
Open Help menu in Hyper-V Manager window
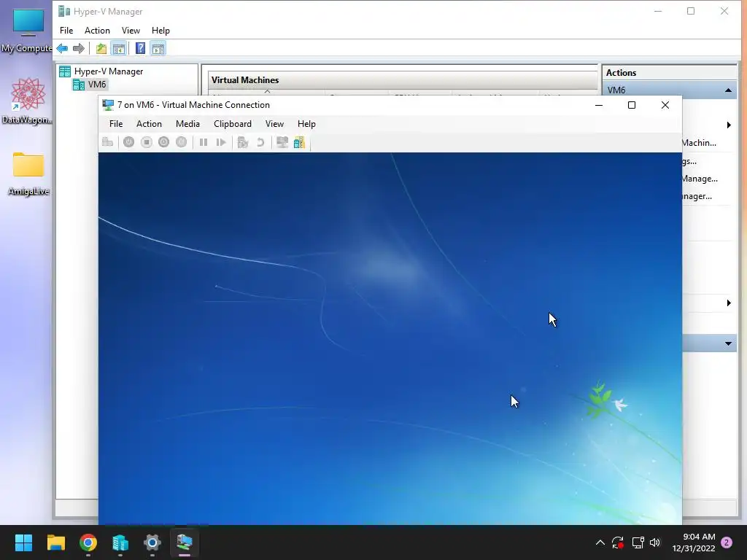pos(160,31)
